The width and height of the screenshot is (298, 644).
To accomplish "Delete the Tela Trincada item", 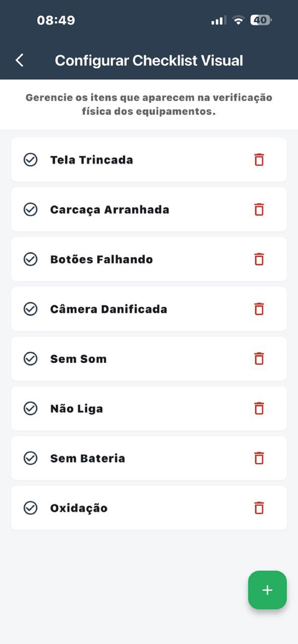I will 259,160.
